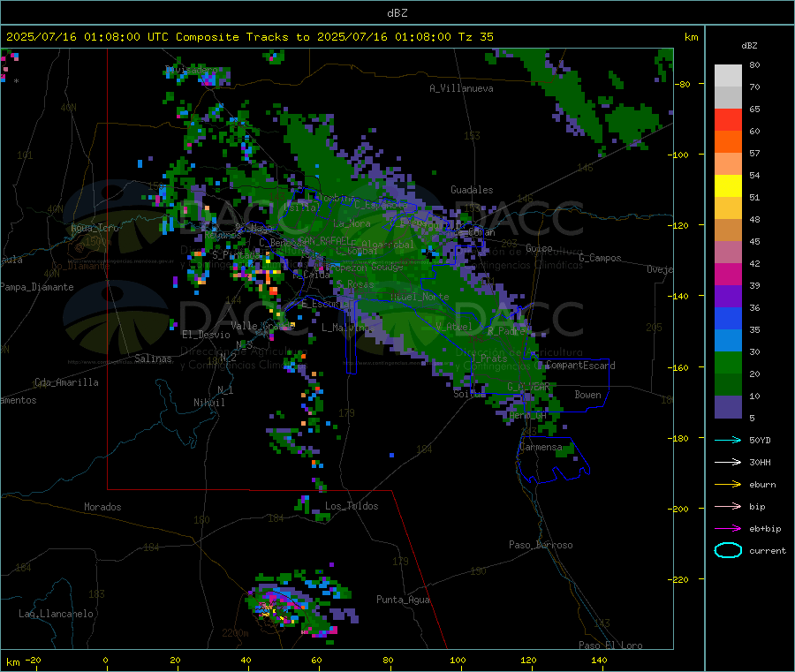Select the magenta 39-42 dBZ swatch
795x672 pixels.
(x=728, y=274)
